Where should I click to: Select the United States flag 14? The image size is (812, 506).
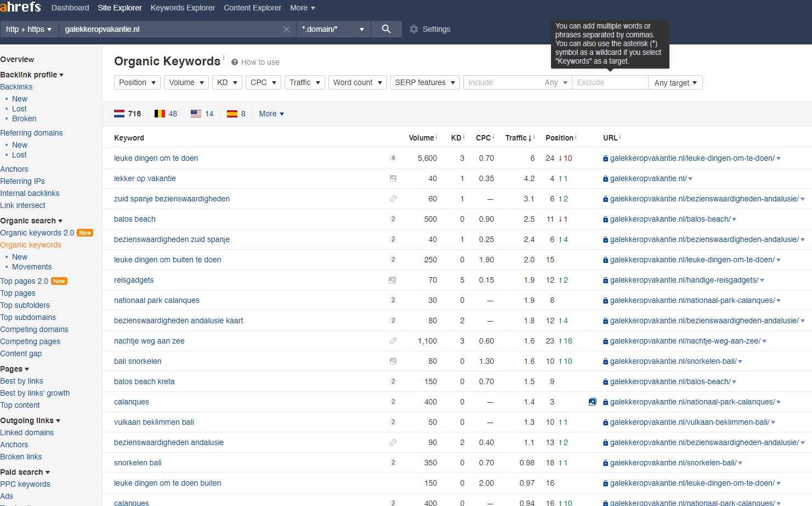click(202, 114)
